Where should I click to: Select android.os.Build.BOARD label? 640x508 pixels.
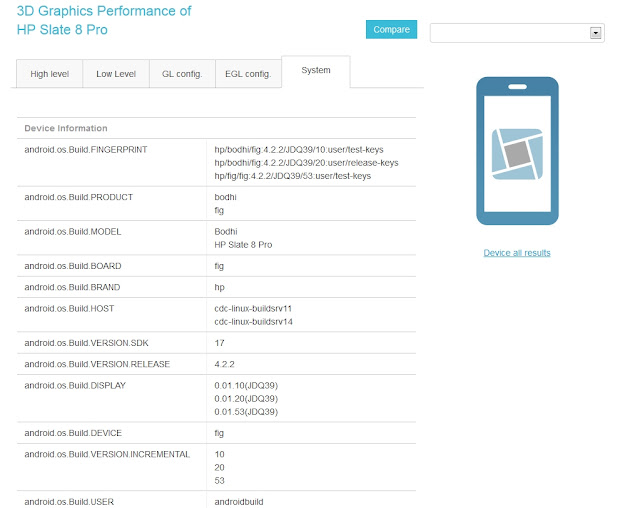coord(73,266)
